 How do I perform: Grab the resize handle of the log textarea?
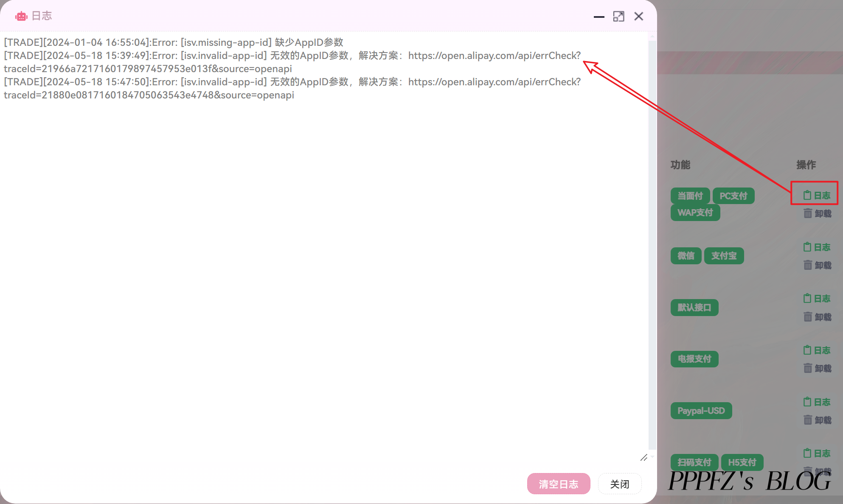coord(644,457)
